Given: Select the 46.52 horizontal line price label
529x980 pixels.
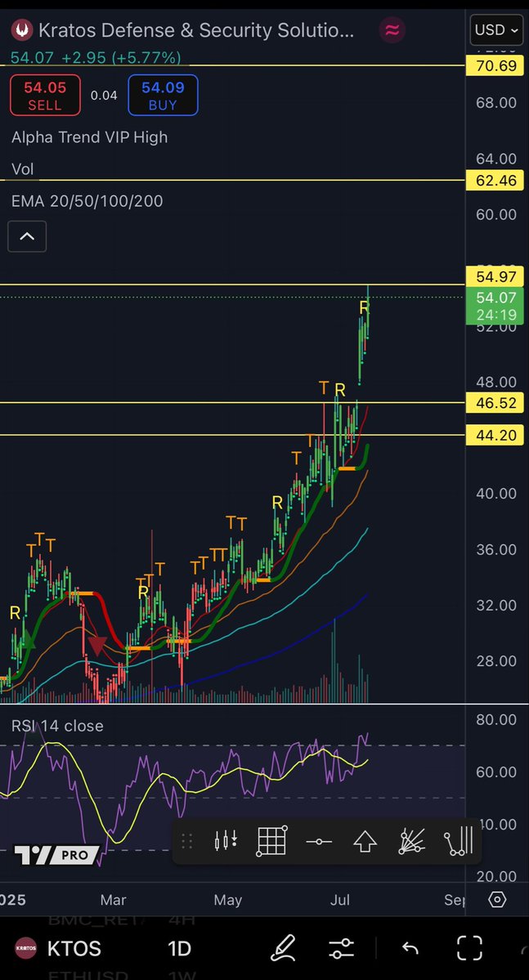Looking at the screenshot, I should point(495,403).
